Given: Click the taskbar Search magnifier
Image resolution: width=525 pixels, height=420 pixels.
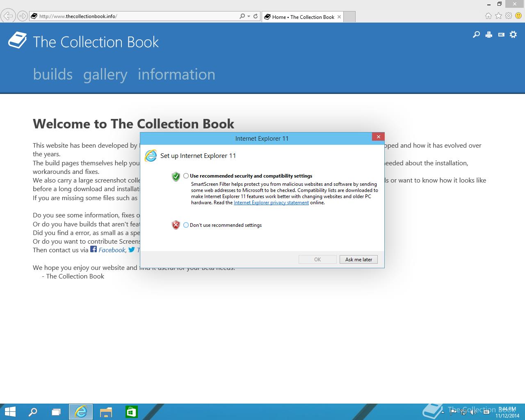Looking at the screenshot, I should pyautogui.click(x=32, y=412).
